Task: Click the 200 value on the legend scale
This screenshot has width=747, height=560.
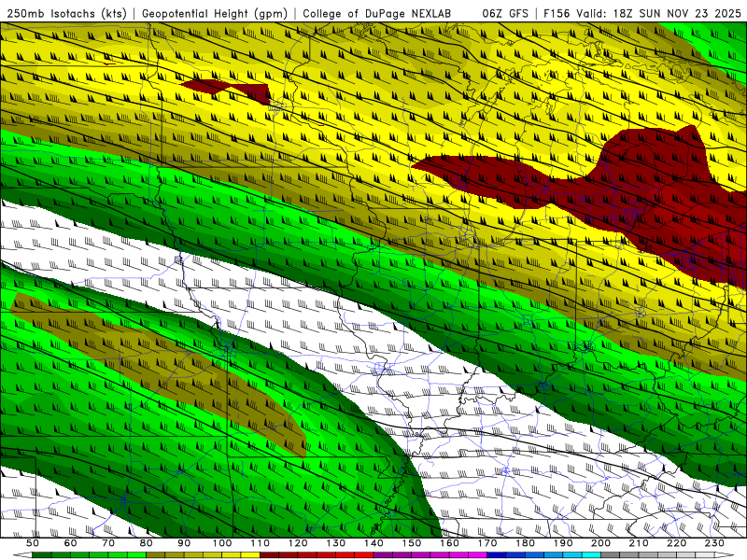Action: click(601, 543)
